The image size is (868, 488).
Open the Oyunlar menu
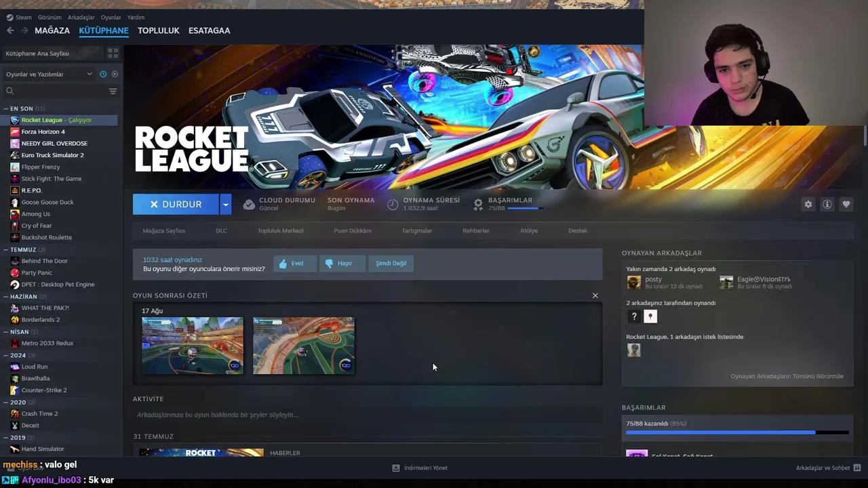point(111,18)
